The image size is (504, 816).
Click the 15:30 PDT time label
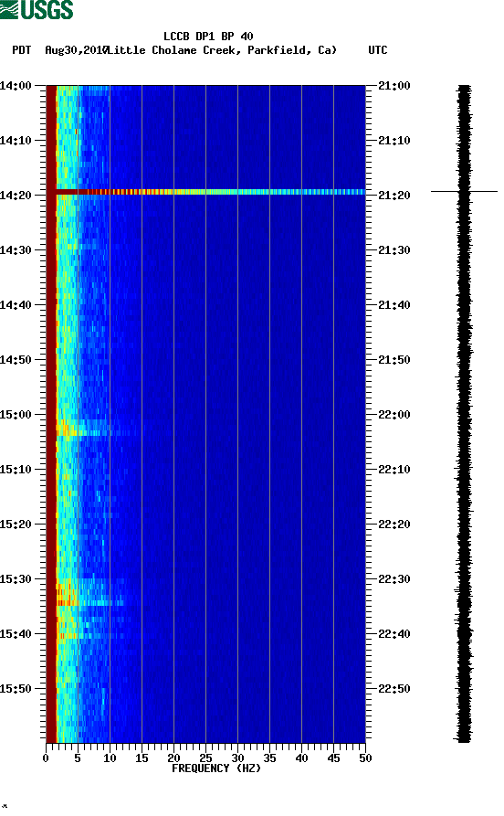16,579
